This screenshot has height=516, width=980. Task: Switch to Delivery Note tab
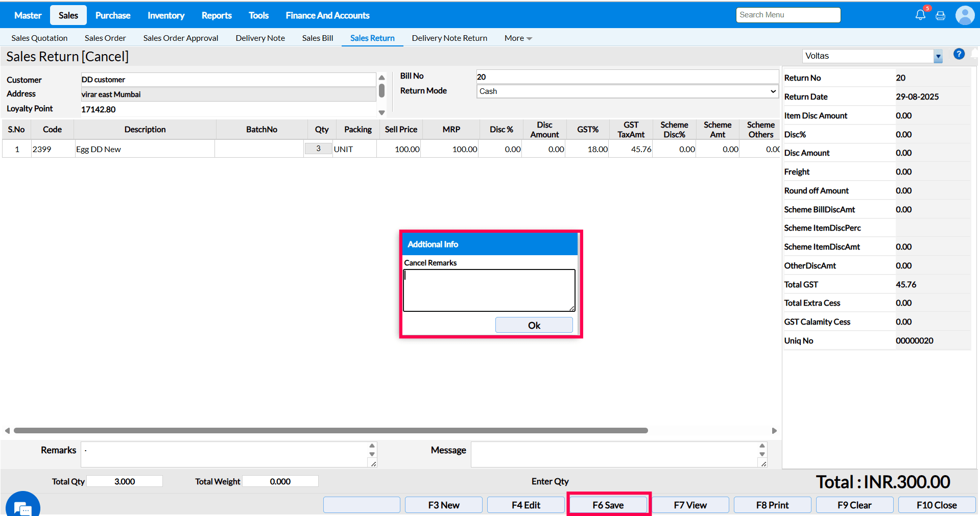[x=260, y=38]
